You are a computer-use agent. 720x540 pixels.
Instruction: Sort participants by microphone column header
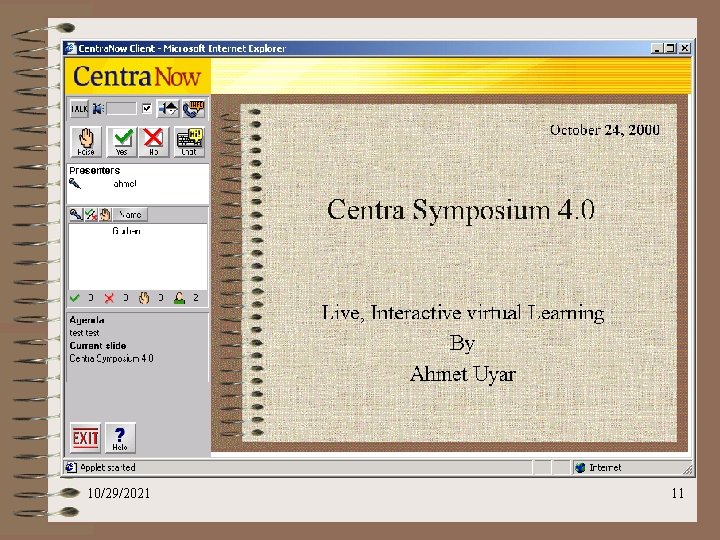pos(76,214)
